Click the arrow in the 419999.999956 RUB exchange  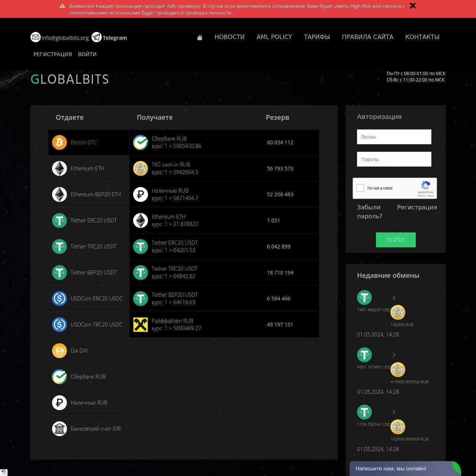click(x=394, y=355)
